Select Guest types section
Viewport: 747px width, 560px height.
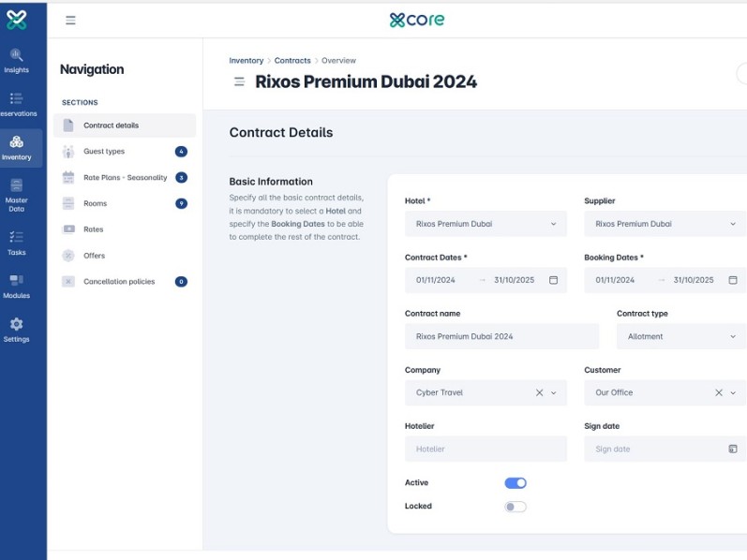point(125,152)
